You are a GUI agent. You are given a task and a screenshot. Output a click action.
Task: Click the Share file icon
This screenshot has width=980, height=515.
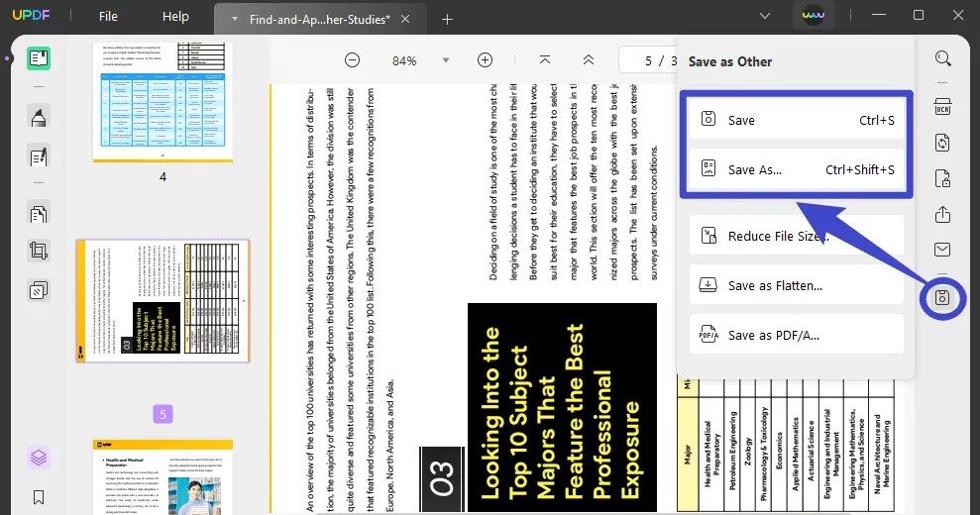(x=942, y=214)
